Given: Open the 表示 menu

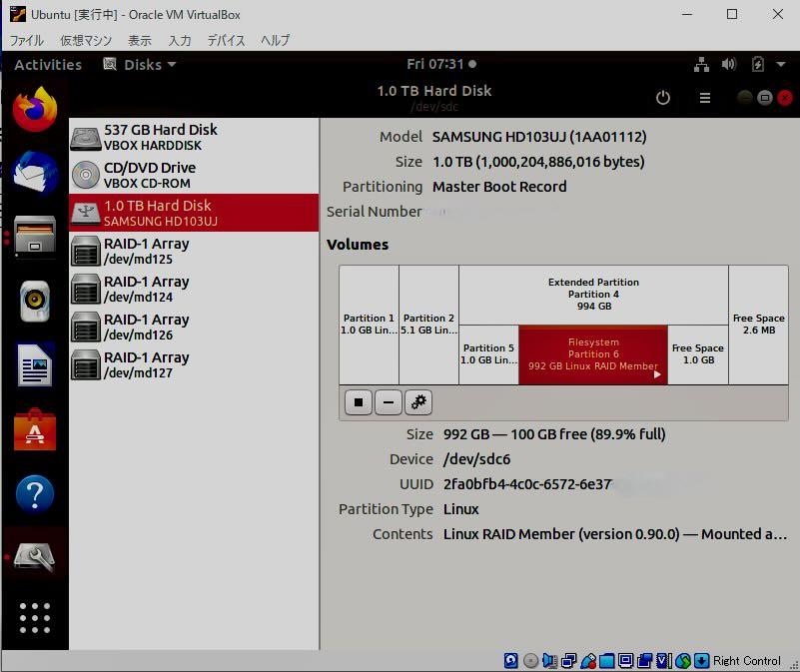Looking at the screenshot, I should [x=139, y=40].
